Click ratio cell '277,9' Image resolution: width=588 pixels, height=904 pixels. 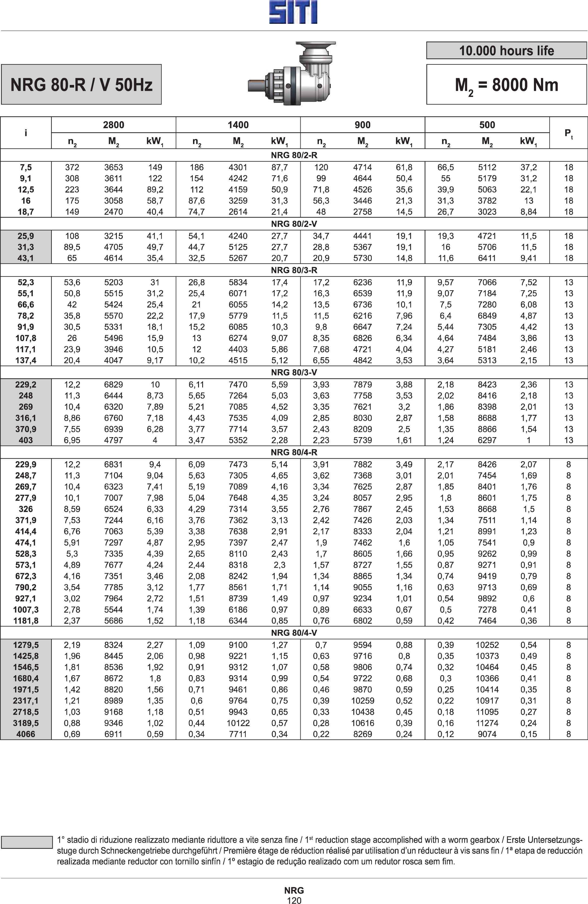(26, 498)
